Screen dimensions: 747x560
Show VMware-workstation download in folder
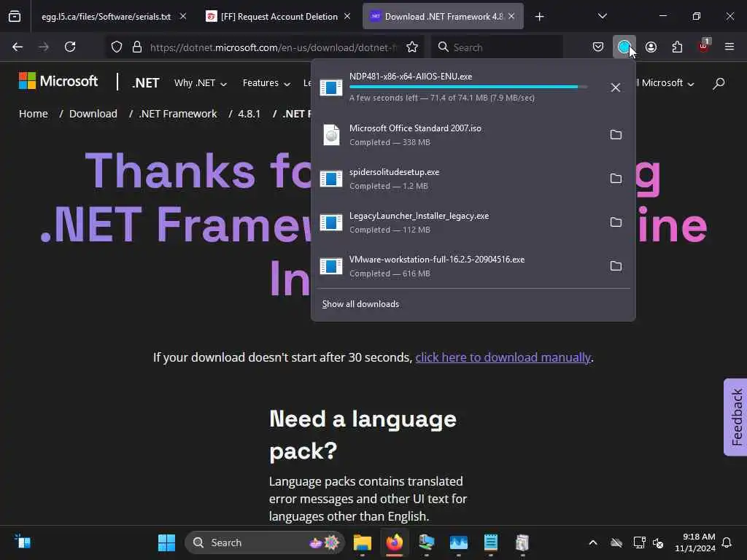616,266
